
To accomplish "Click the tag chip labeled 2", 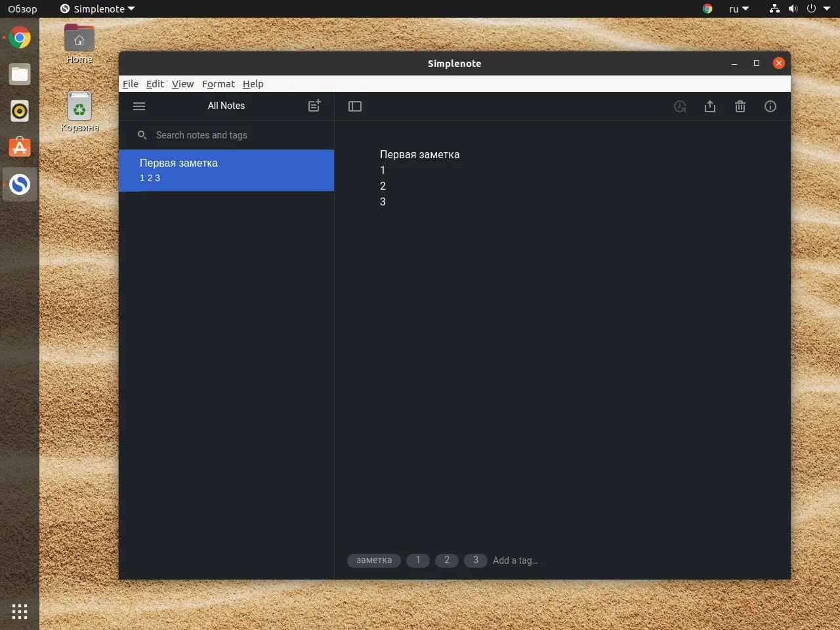I will point(447,560).
